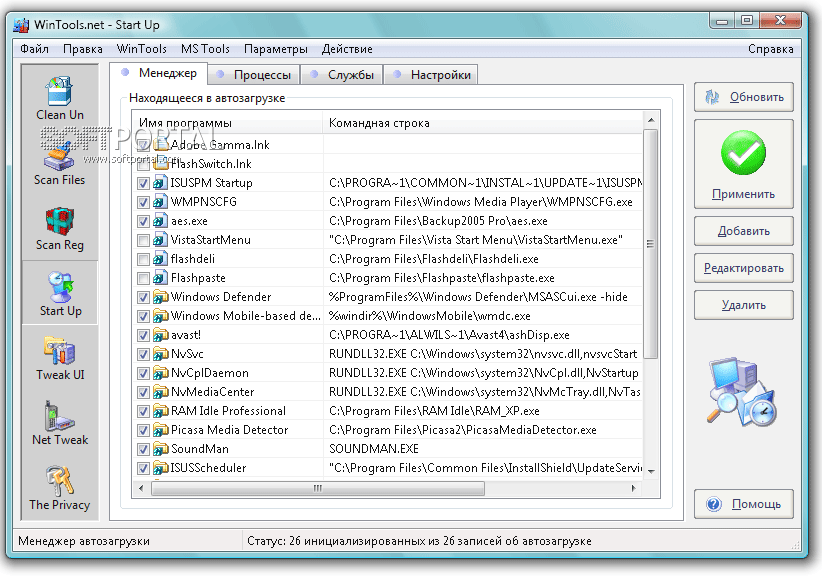Select the Start Up sidebar tool
Image resolution: width=822 pixels, height=576 pixels.
coord(60,294)
